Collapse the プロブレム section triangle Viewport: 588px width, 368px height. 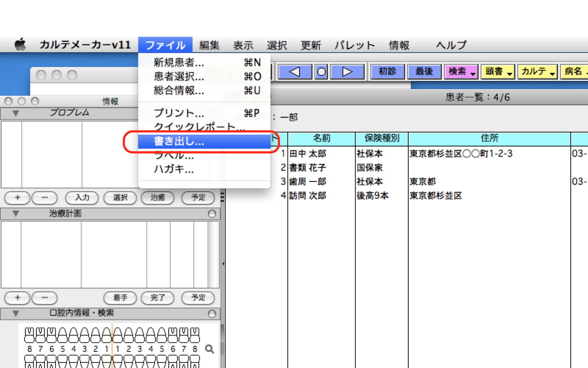click(x=16, y=113)
